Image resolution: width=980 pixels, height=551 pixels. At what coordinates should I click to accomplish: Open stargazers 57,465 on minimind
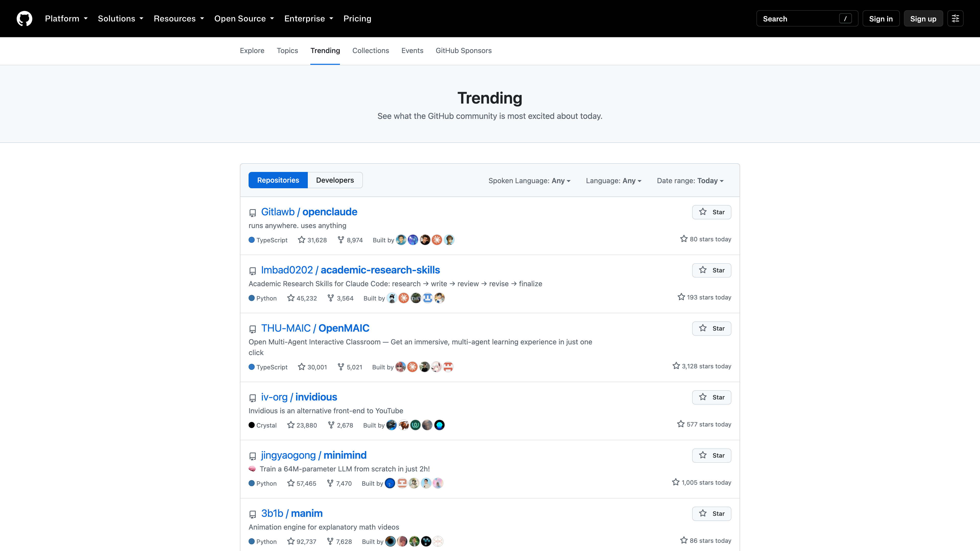(x=302, y=483)
